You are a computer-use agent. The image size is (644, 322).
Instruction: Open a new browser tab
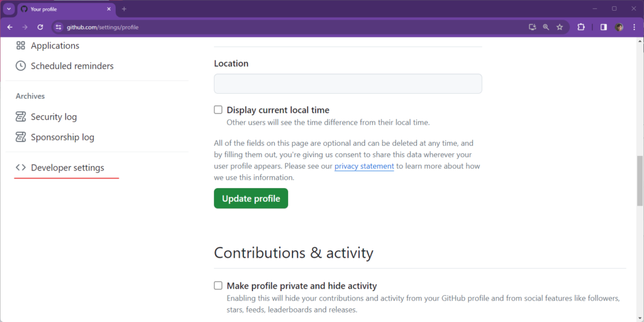[x=124, y=9]
